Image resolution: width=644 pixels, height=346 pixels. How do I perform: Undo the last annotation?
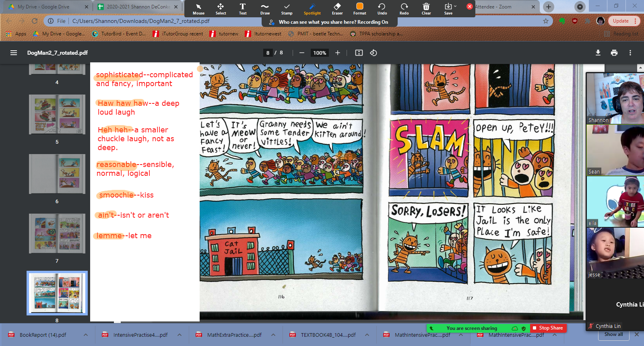click(382, 9)
